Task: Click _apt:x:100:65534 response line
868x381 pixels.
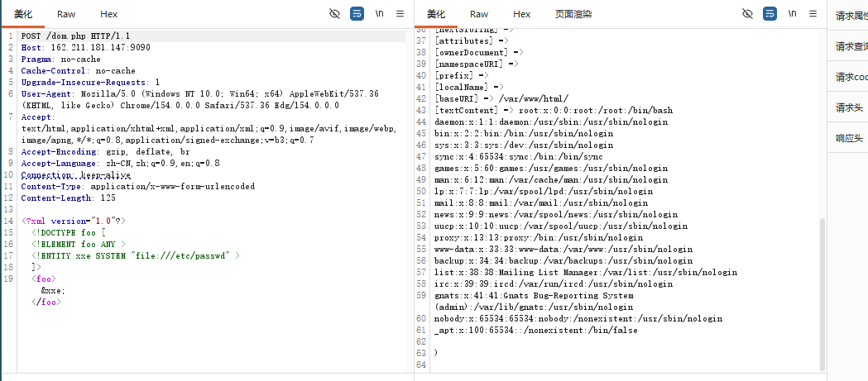Action: point(536,330)
